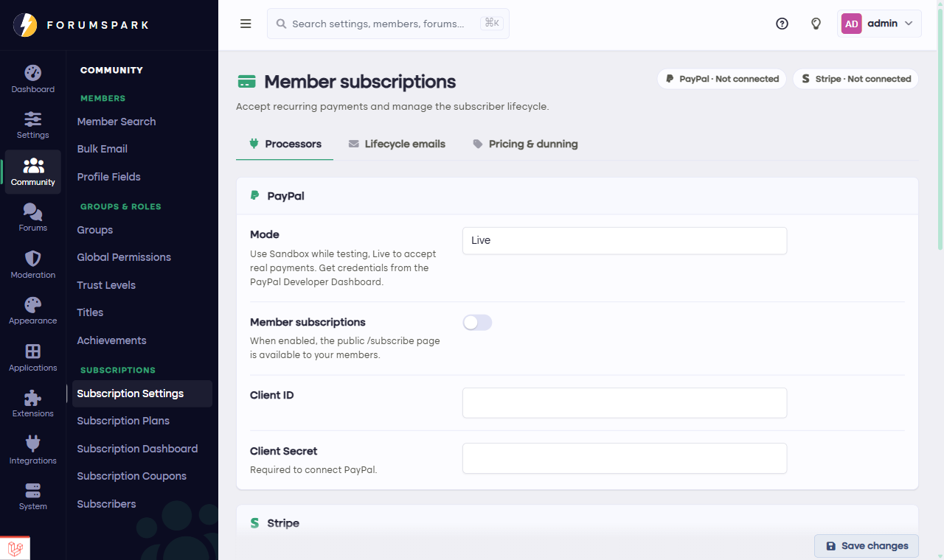Open the Integrations plug icon
Image resolution: width=944 pixels, height=560 pixels.
32,444
